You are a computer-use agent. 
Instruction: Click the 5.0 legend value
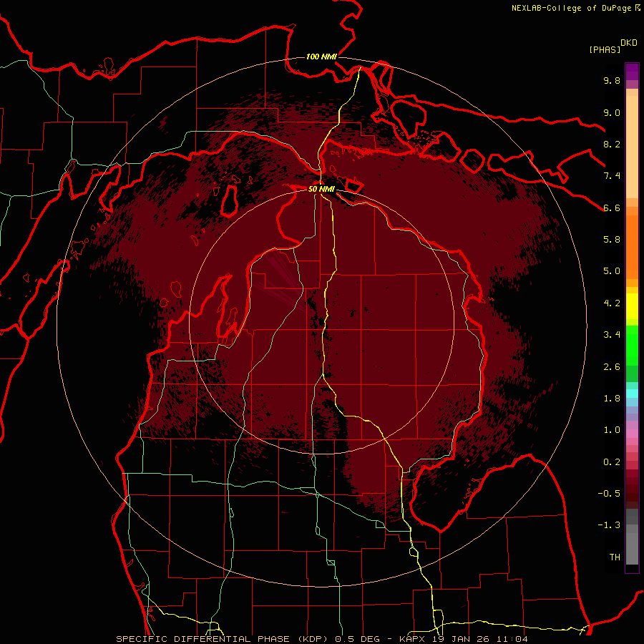click(x=612, y=271)
